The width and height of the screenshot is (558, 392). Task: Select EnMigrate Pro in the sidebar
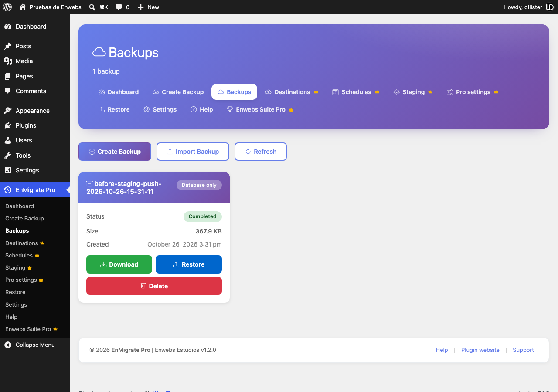(35, 190)
